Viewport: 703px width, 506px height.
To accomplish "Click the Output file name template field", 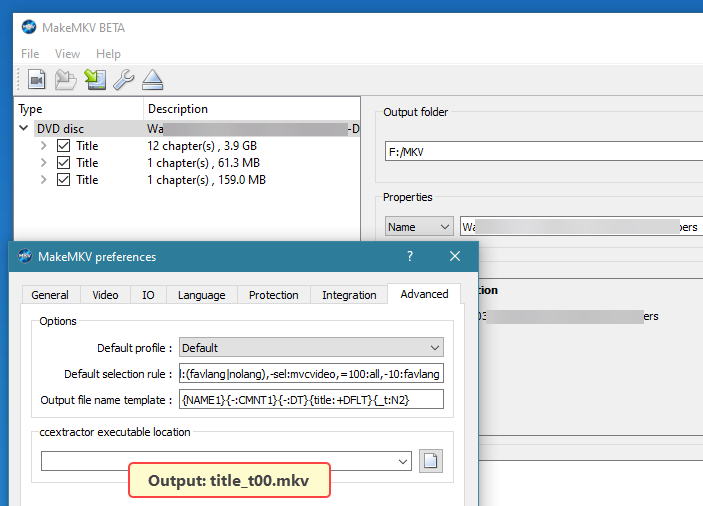I will pos(311,400).
